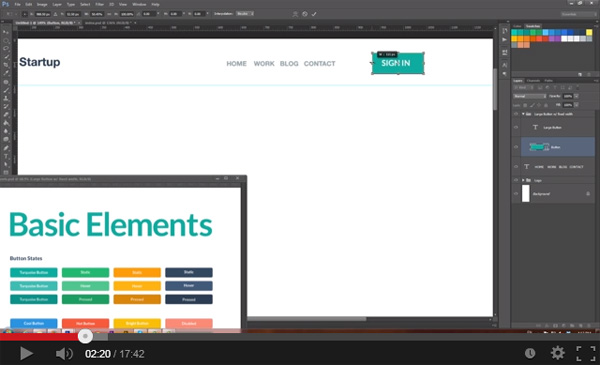
Task: Create a new swatch from the Swatches panel footer
Action: [580, 74]
